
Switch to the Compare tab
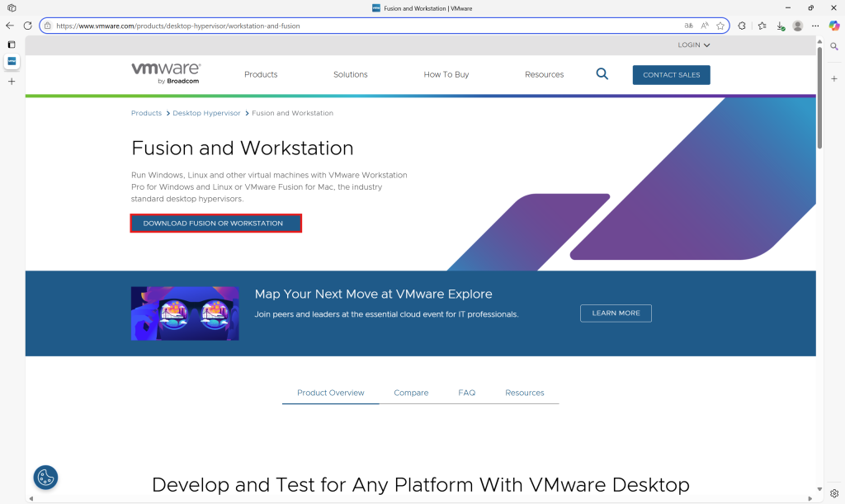pos(411,393)
